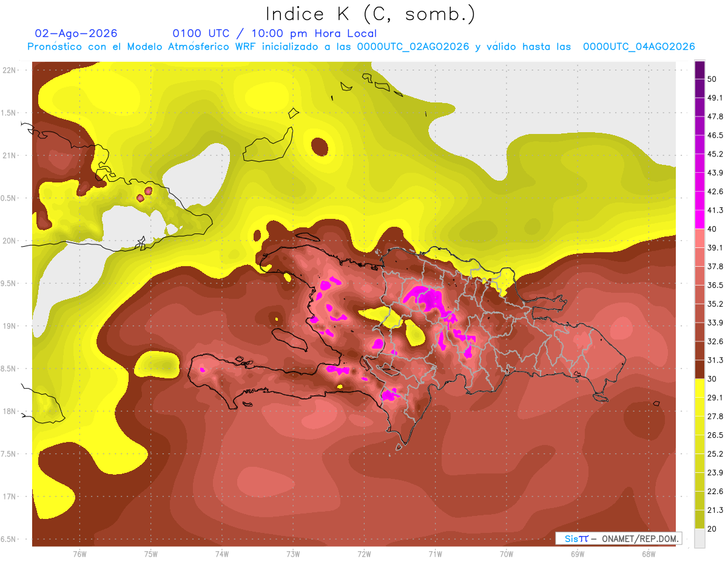Pick the salmon swatch between 39.1 and 40
This screenshot has height=562, width=728.
coord(699,238)
